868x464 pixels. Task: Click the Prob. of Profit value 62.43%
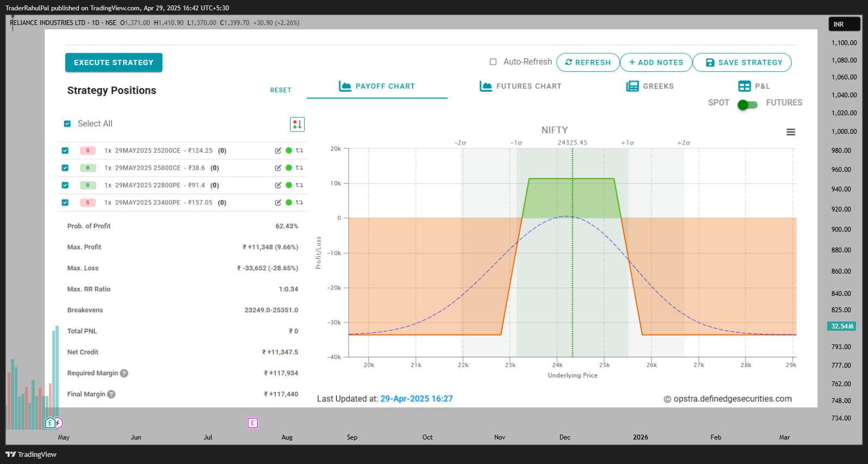click(287, 226)
